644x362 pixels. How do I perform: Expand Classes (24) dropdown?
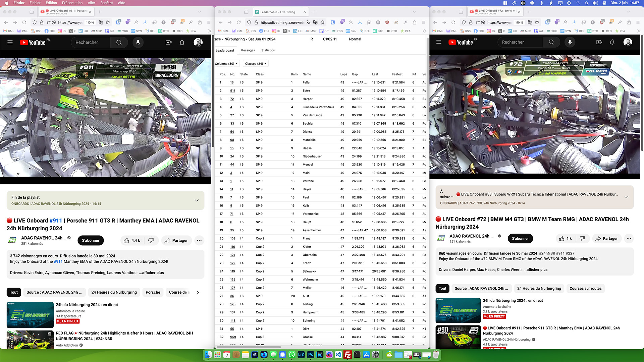[256, 64]
